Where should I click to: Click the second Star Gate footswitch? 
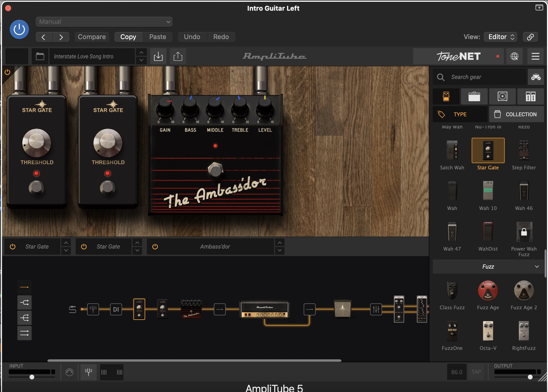click(107, 188)
